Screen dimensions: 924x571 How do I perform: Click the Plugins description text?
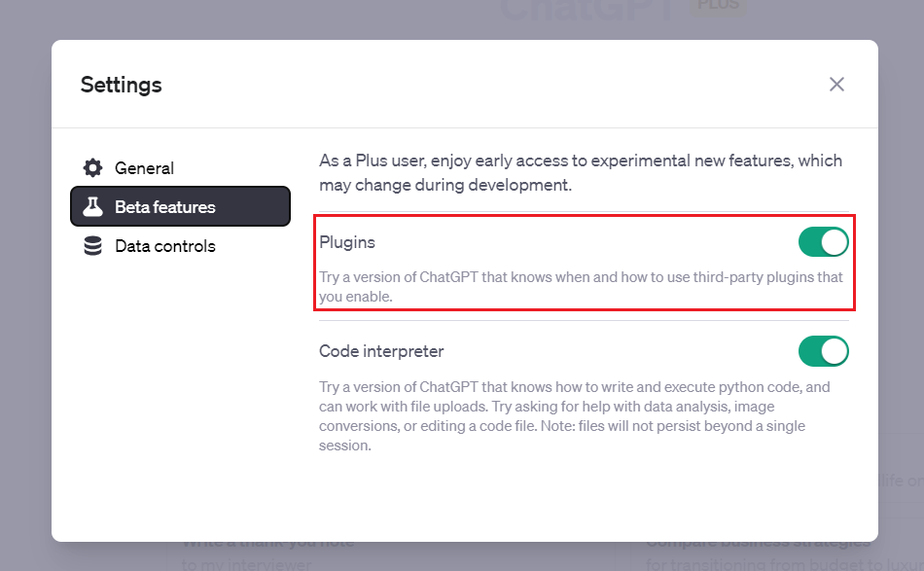pos(579,285)
